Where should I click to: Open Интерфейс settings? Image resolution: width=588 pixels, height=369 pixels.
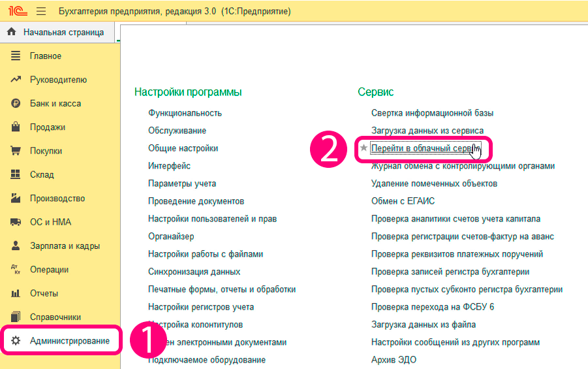[x=169, y=166]
